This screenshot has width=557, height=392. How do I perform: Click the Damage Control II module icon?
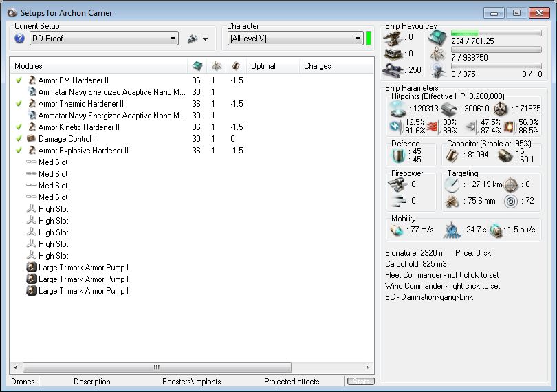32,139
